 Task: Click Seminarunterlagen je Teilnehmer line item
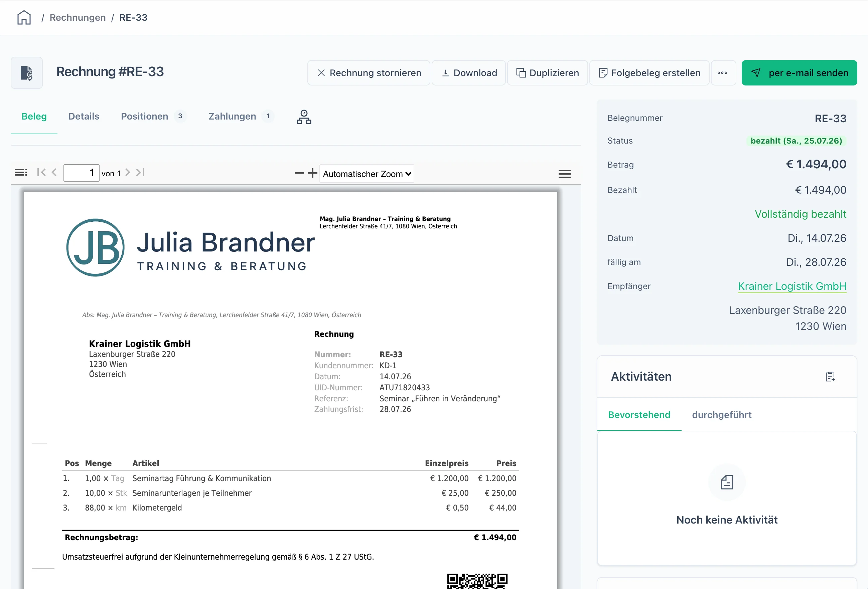pos(192,493)
